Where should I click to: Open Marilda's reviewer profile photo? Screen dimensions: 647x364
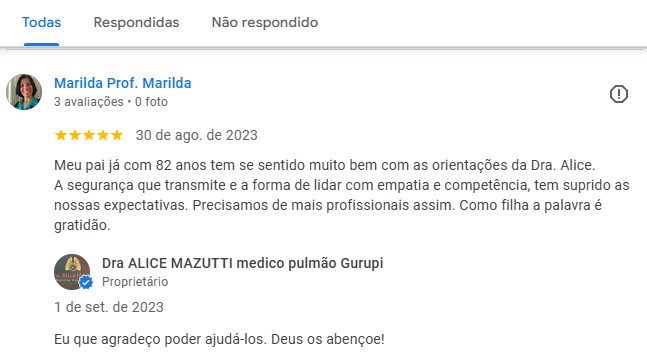pos(24,92)
